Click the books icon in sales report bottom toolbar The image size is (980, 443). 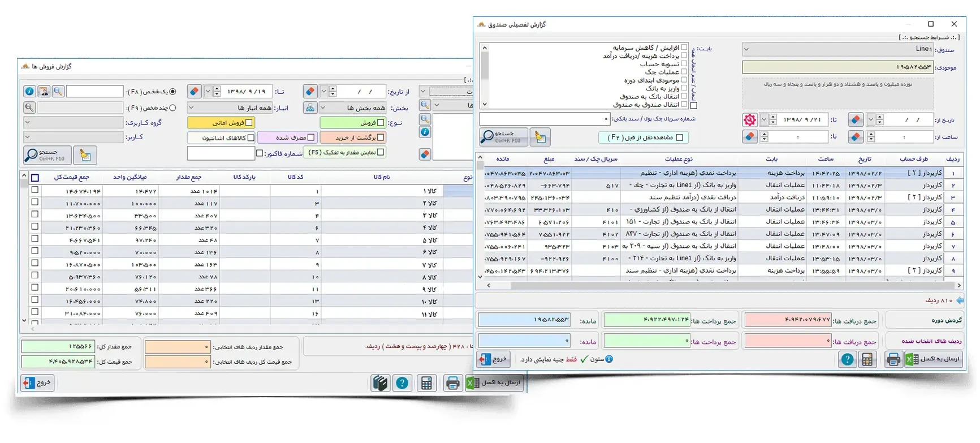click(x=381, y=383)
